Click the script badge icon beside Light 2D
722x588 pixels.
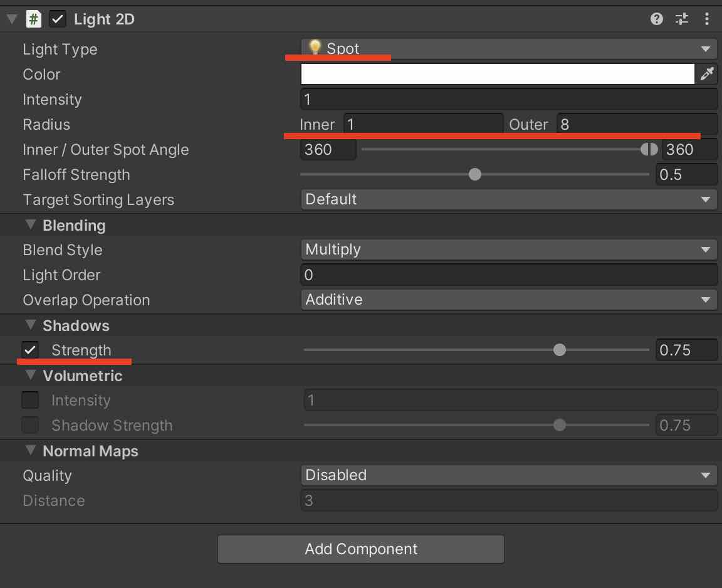tap(34, 19)
